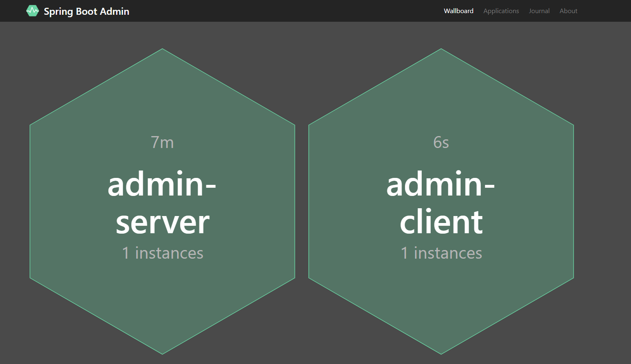Click '1 instances' under admin-client

point(441,253)
